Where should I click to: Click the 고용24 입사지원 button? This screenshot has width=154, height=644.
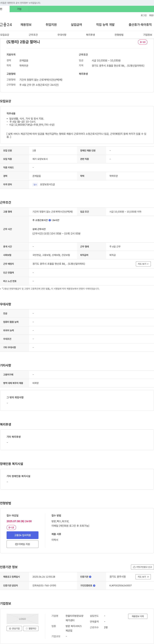pyautogui.click(x=22, y=535)
